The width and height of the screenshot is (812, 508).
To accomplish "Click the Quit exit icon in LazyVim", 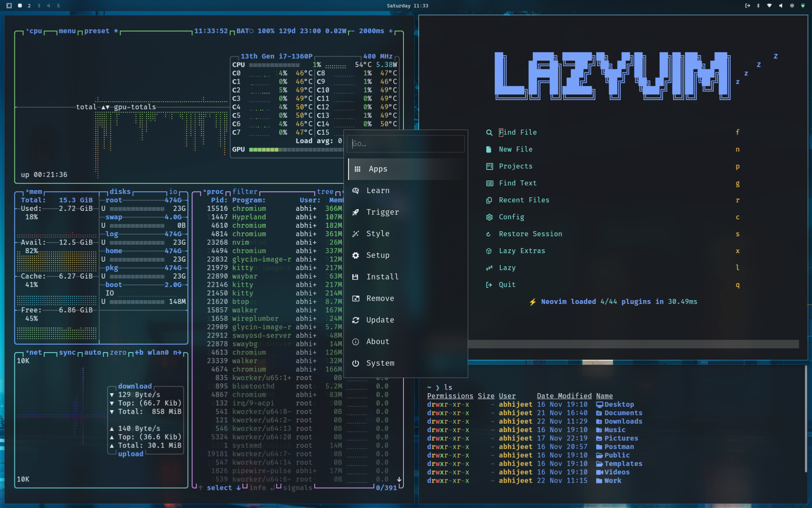I will click(x=489, y=285).
